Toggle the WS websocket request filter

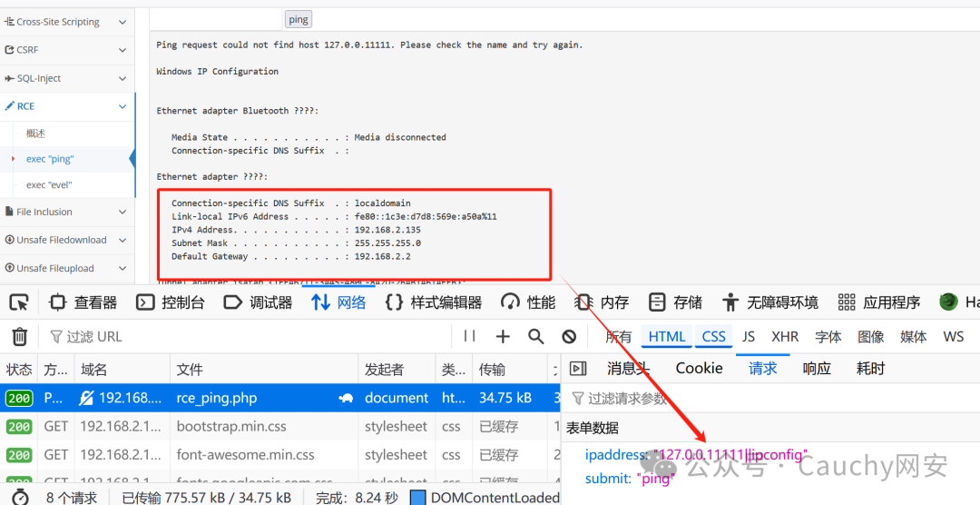click(x=953, y=337)
